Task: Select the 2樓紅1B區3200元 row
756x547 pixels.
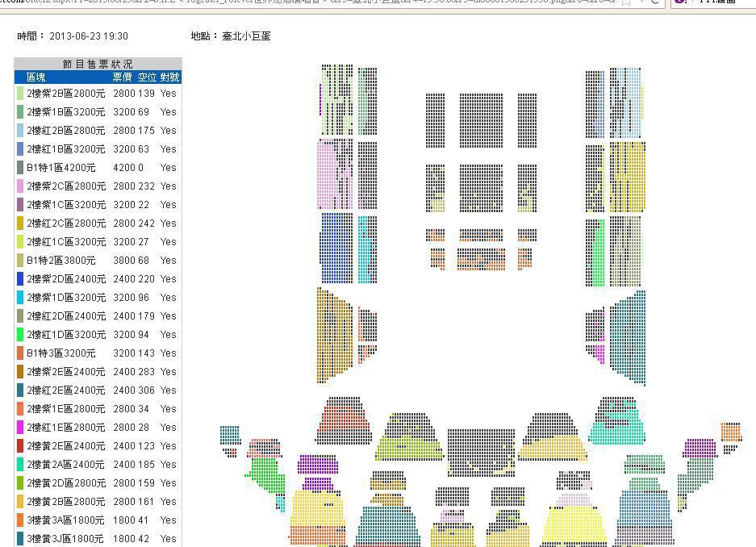Action: (x=98, y=149)
